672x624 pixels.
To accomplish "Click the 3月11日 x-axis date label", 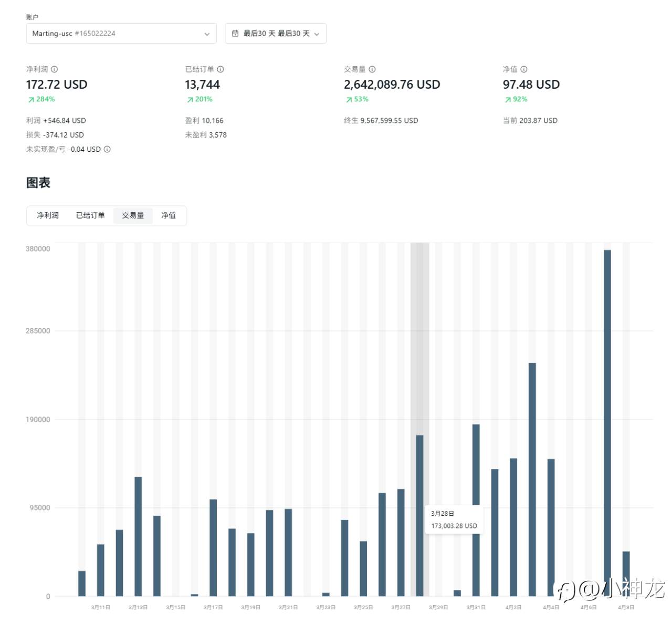I will click(x=101, y=608).
